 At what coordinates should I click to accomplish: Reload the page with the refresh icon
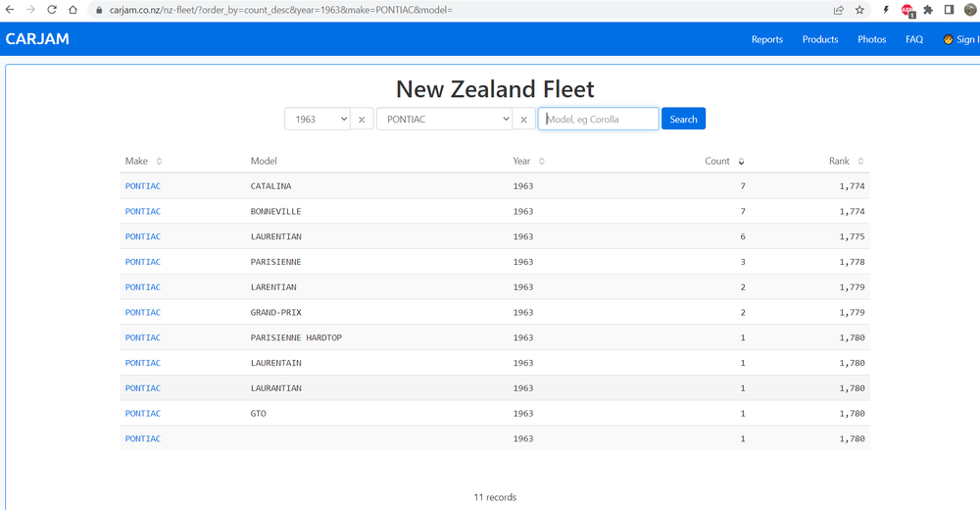pos(52,10)
